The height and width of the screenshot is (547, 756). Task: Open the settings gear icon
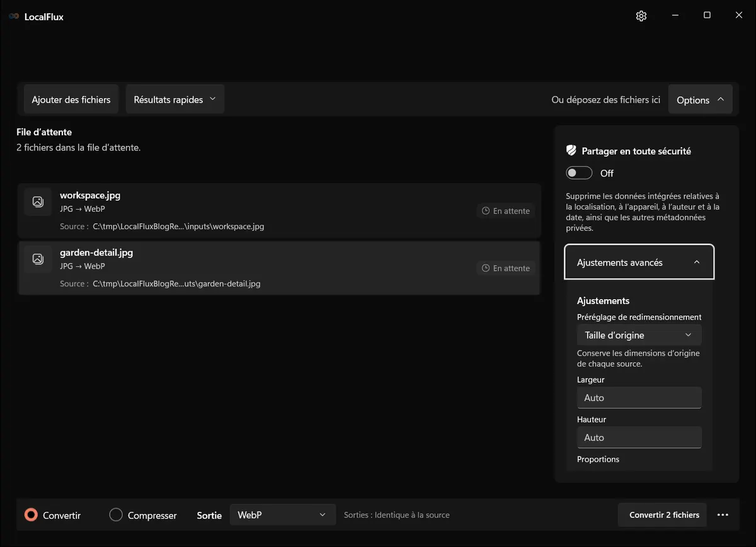click(x=641, y=16)
